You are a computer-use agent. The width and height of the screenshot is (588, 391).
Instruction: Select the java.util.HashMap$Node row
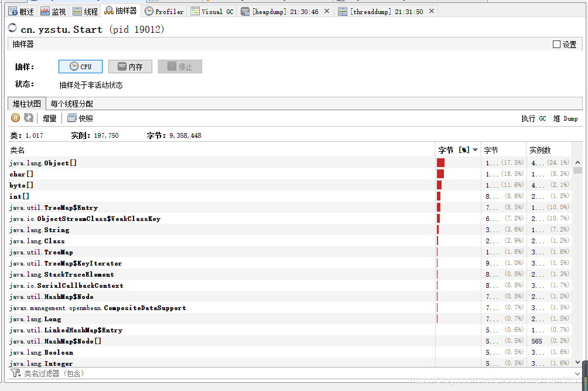click(290, 297)
